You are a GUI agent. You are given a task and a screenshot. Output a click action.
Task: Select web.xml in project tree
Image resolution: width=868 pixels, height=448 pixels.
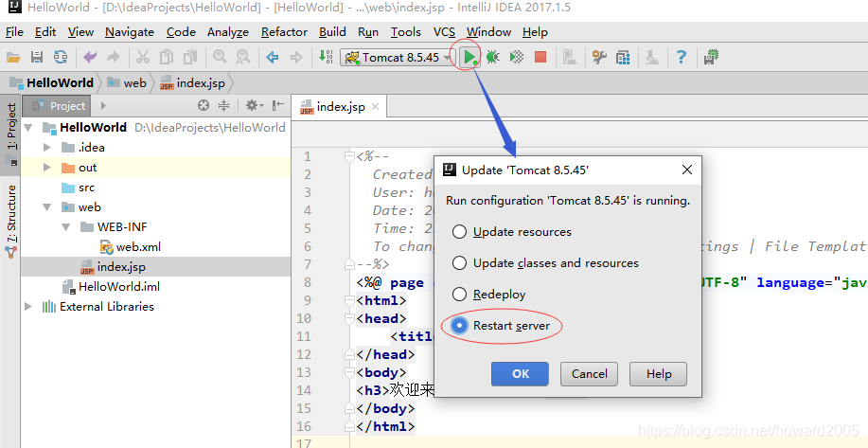(x=131, y=247)
